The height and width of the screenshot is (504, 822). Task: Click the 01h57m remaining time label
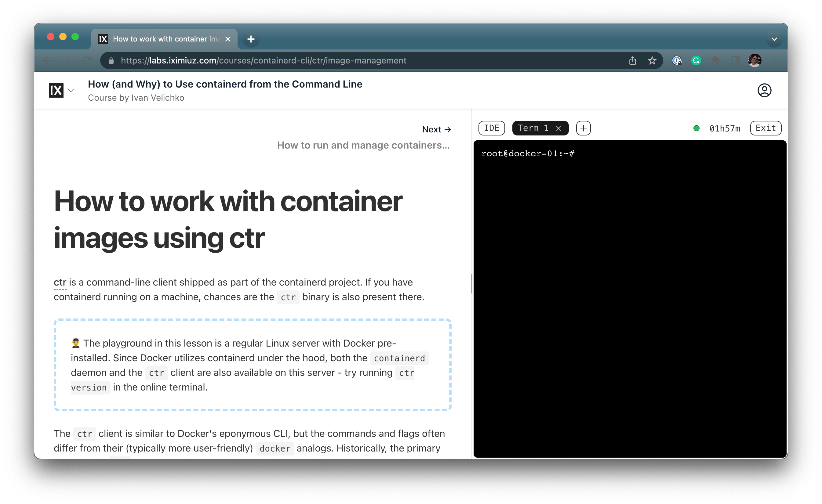(724, 128)
